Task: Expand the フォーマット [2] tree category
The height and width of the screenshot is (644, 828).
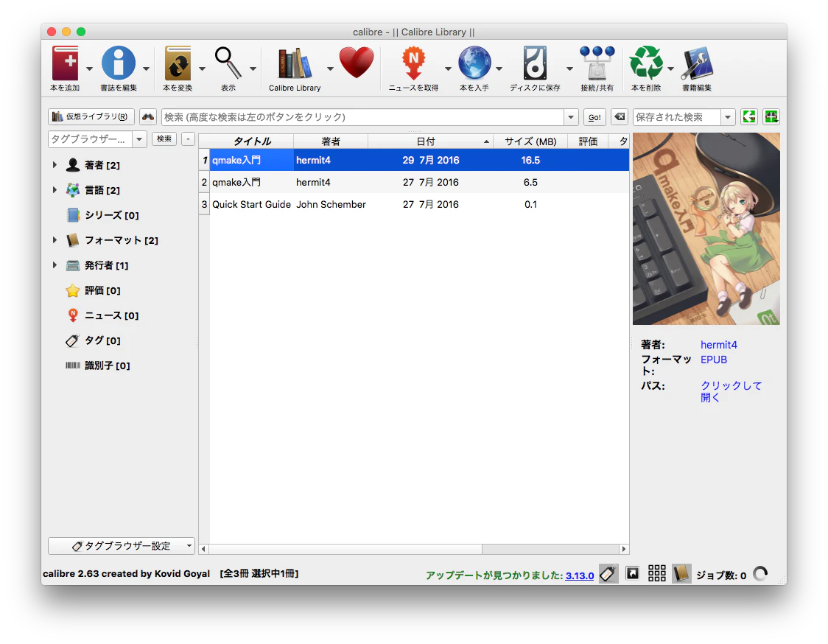Action: pyautogui.click(x=55, y=240)
